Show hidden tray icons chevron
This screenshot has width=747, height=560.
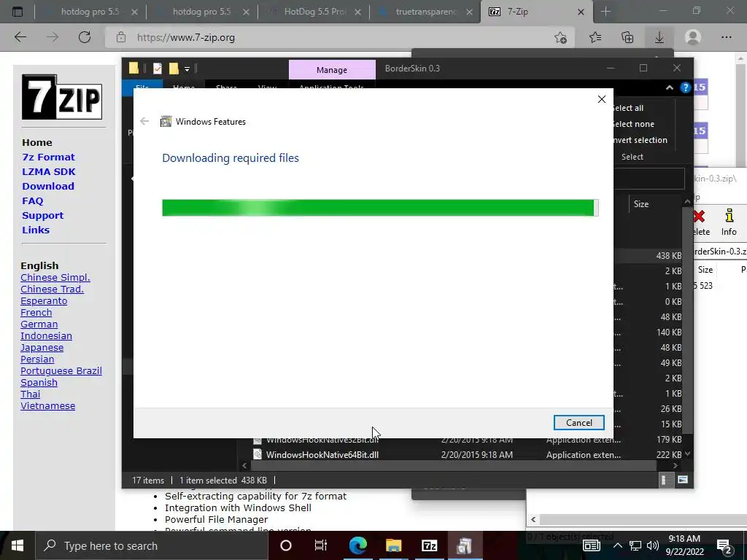pyautogui.click(x=617, y=545)
